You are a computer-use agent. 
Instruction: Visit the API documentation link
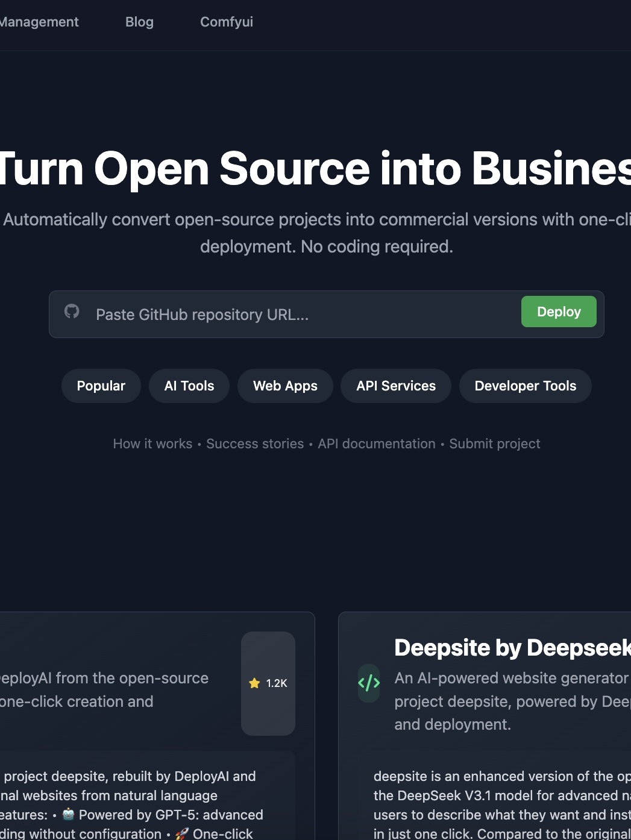pos(377,444)
